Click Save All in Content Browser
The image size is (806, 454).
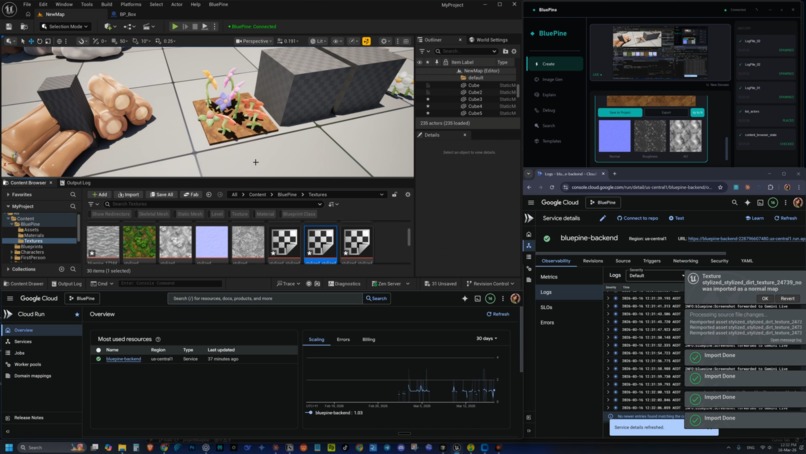point(161,194)
